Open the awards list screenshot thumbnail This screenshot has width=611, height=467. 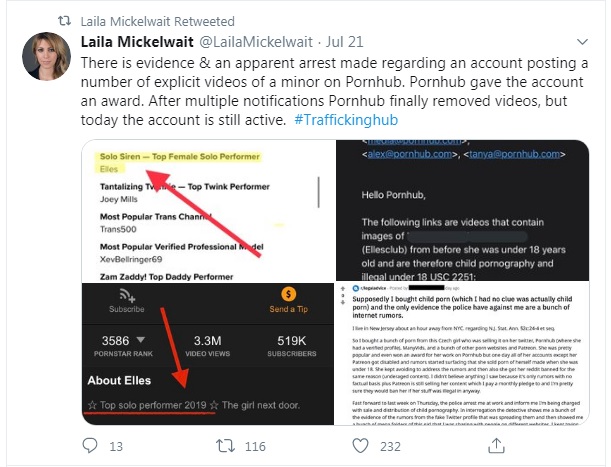pos(208,211)
